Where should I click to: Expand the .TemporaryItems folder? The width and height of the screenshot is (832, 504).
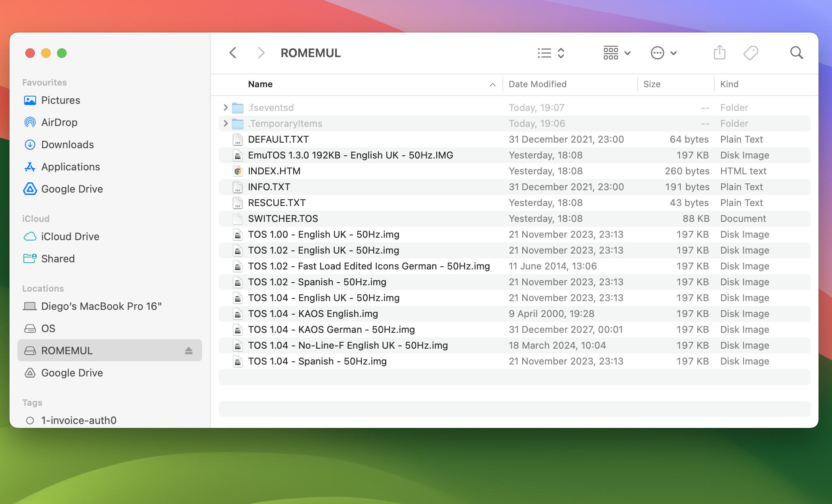point(225,123)
